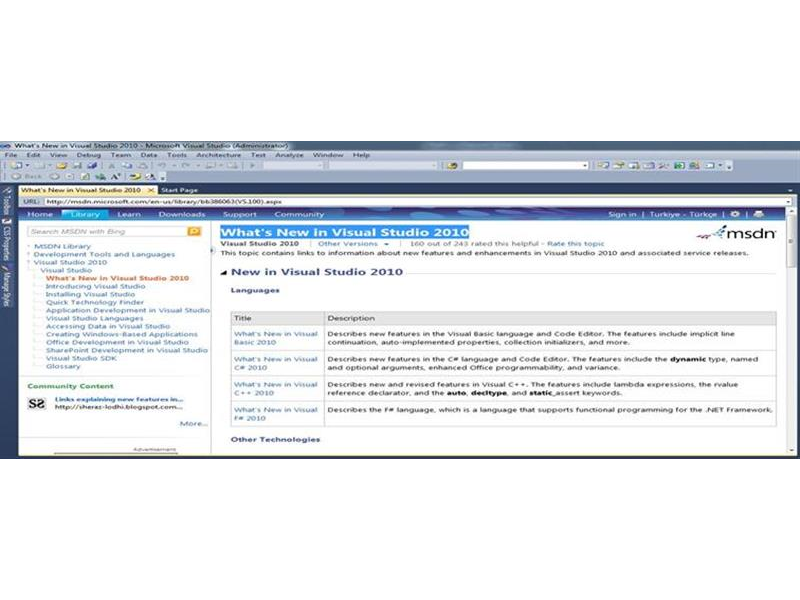This screenshot has width=800, height=600.
Task: Click the New Project toolbar icon
Action: click(x=16, y=165)
